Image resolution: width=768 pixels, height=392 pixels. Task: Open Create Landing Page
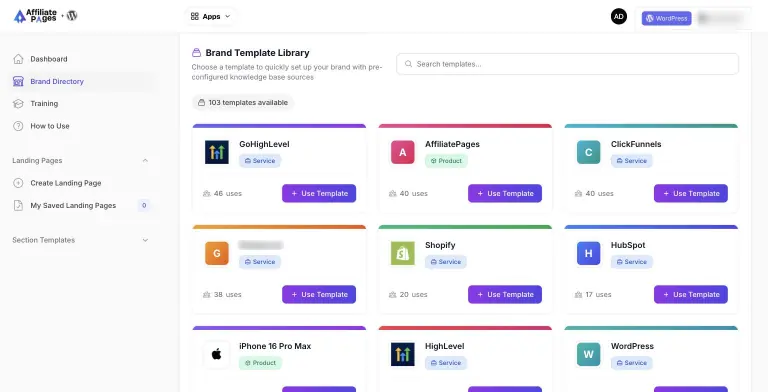click(66, 183)
